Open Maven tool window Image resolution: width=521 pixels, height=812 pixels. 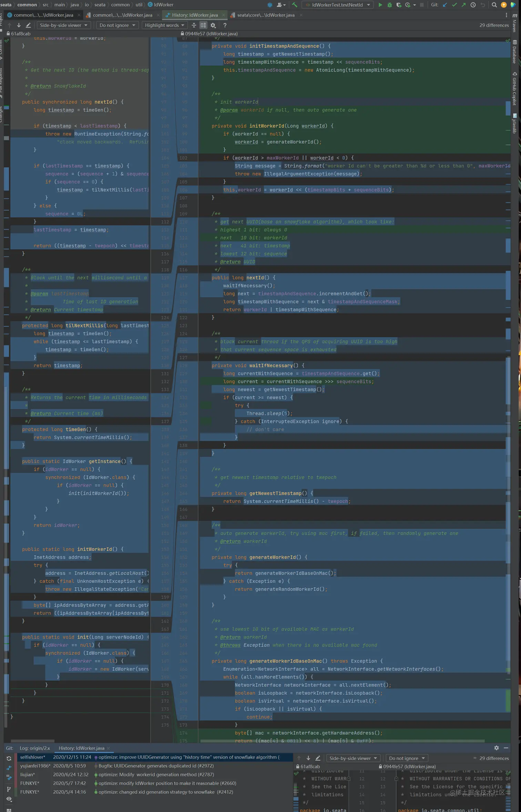tap(514, 23)
